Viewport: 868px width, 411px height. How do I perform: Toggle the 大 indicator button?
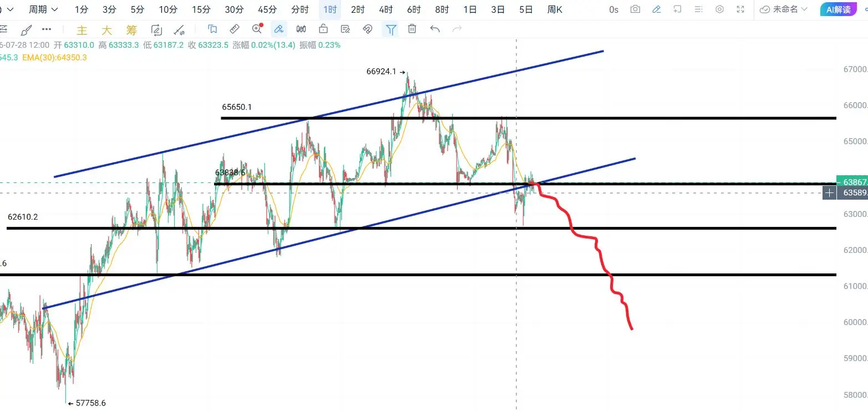[106, 30]
